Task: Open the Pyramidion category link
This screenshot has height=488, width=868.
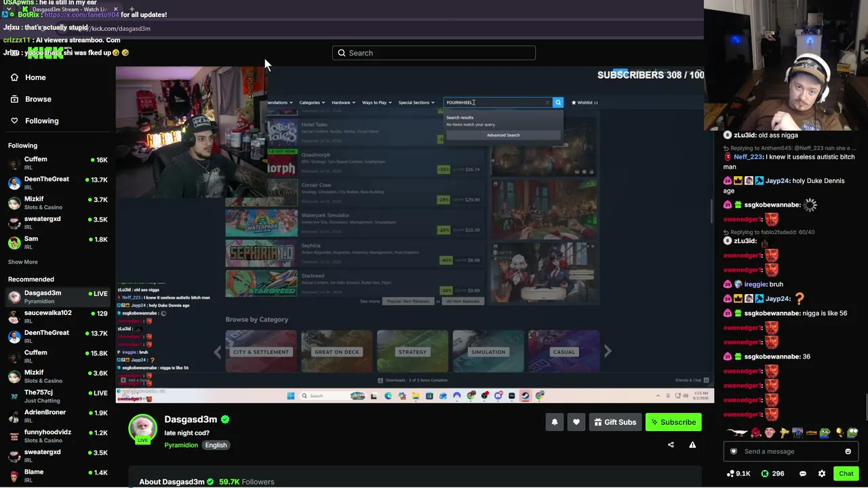Action: [181, 445]
